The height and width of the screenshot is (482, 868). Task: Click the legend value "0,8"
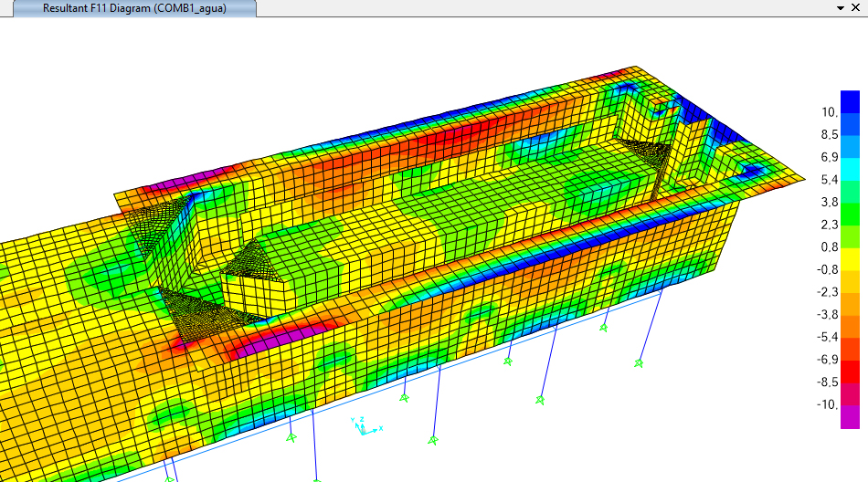point(830,246)
